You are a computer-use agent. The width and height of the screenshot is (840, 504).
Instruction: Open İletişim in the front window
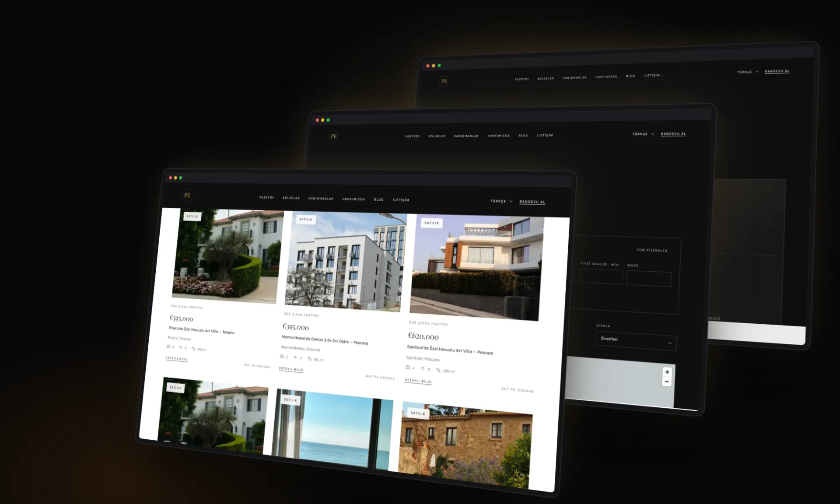401,200
